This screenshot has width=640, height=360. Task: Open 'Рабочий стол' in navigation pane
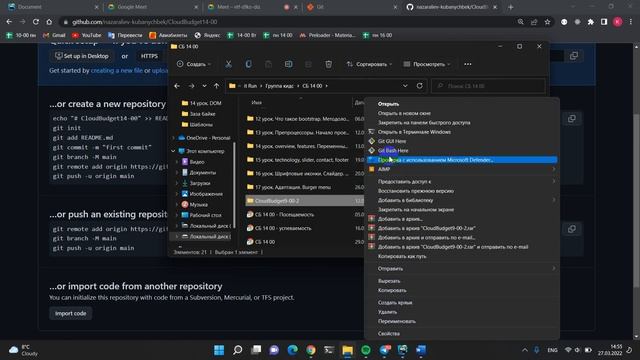(x=206, y=215)
